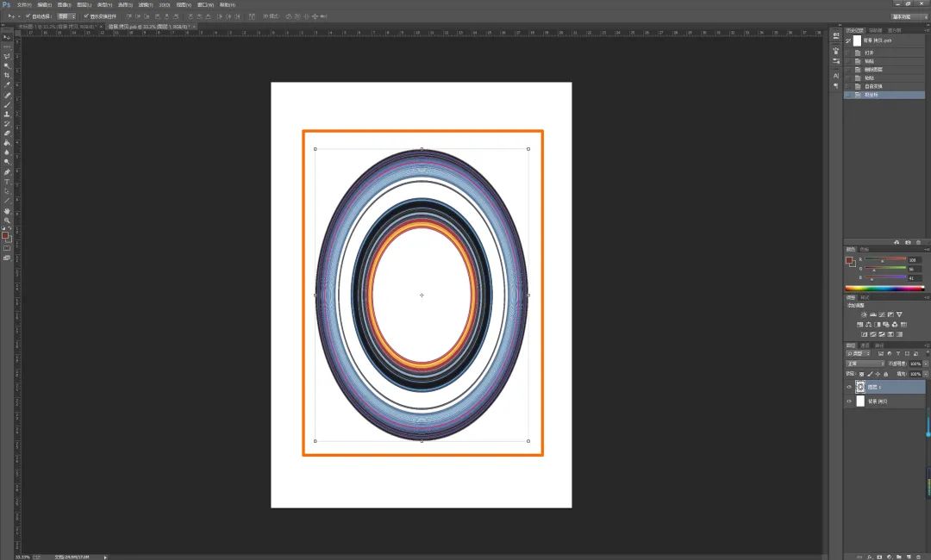Image resolution: width=931 pixels, height=560 pixels.
Task: Toggle the Show Transform Controls checkbox
Action: [x=86, y=16]
